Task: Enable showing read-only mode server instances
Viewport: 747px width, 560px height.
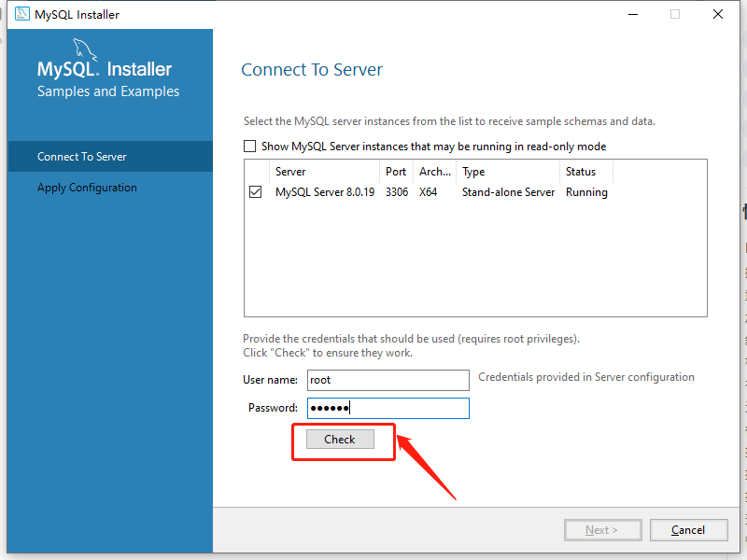Action: point(249,147)
